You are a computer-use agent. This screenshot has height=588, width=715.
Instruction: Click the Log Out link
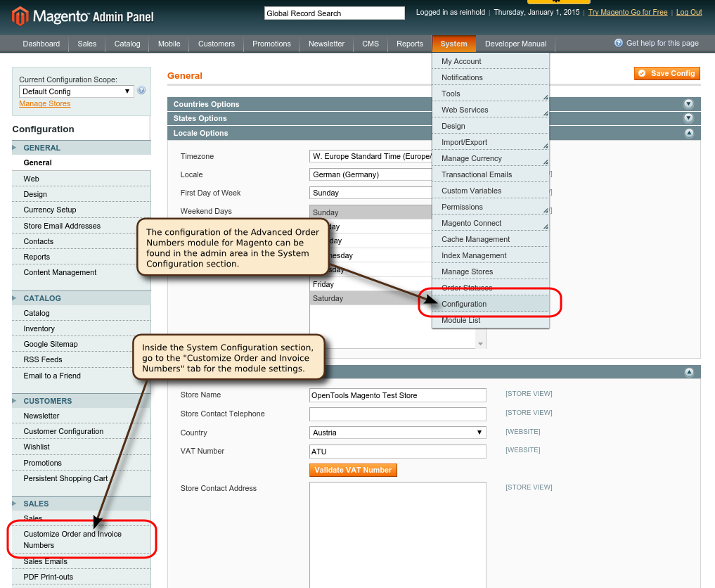pos(688,13)
